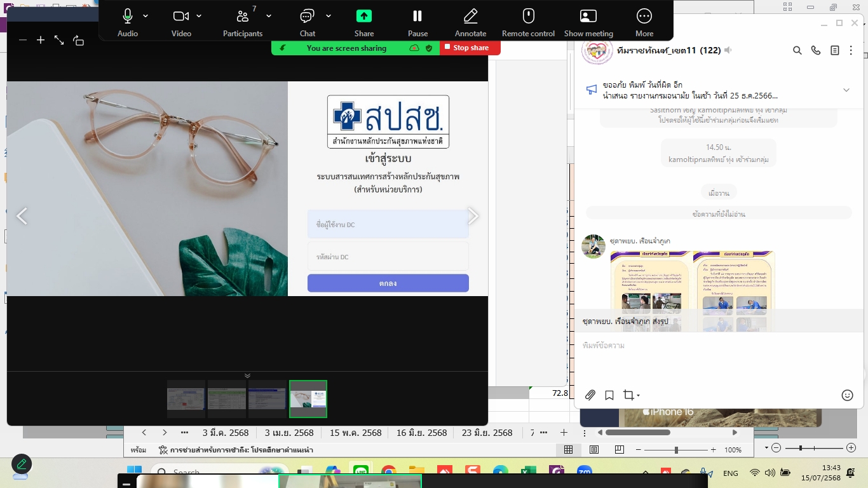Pause the screen share

417,22
